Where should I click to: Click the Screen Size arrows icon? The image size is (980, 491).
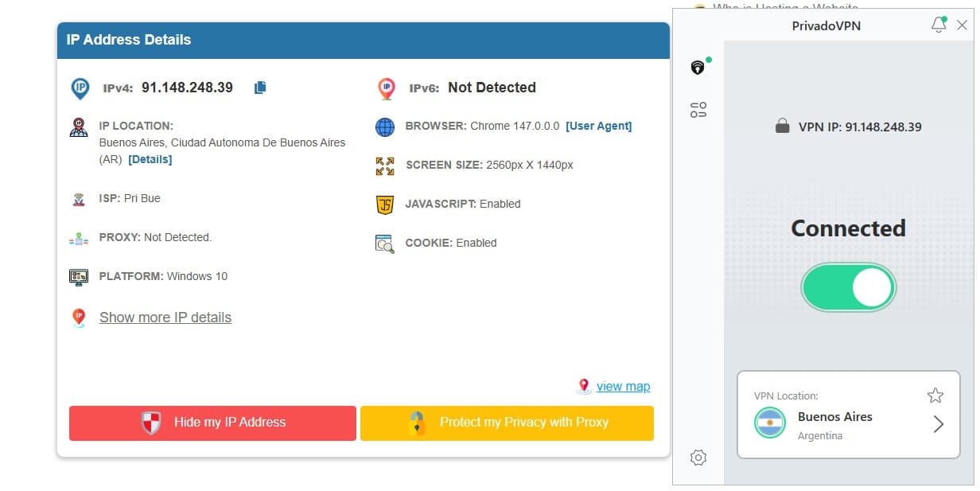(x=385, y=166)
